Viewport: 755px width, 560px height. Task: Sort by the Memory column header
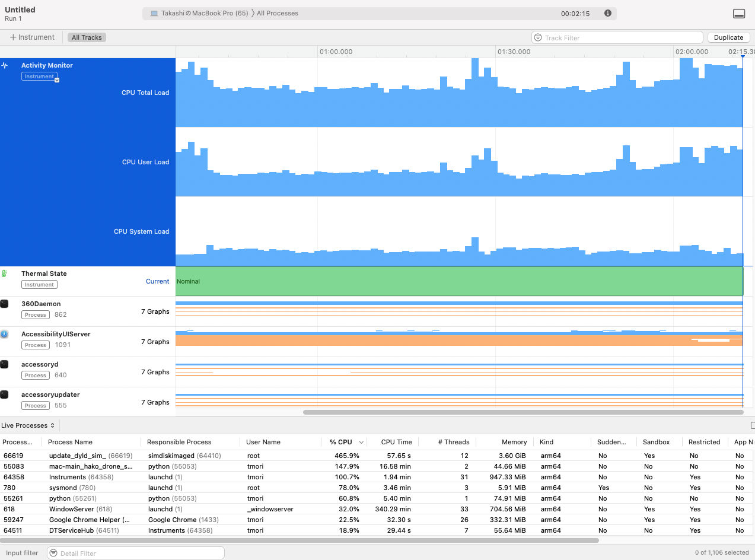pyautogui.click(x=514, y=442)
